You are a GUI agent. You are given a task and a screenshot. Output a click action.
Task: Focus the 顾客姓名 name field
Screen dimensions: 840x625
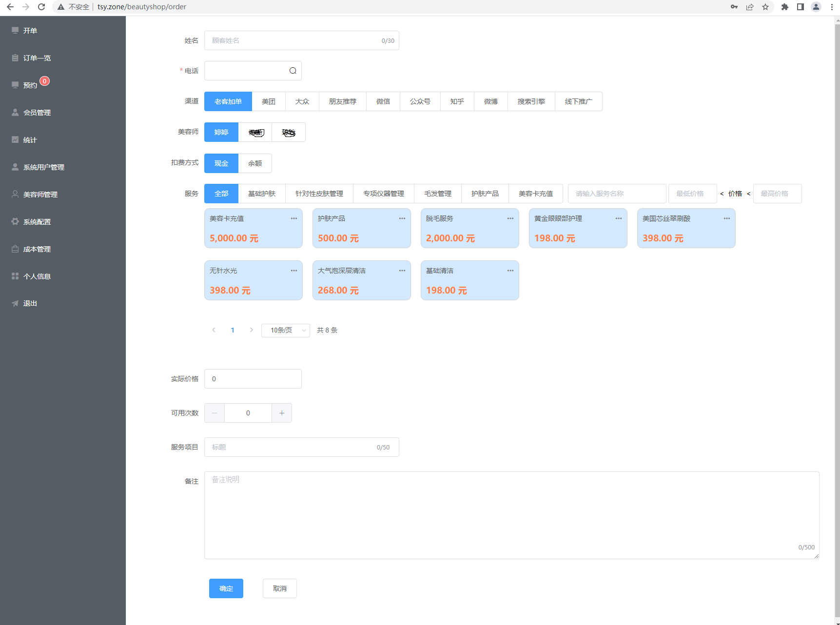pos(302,40)
